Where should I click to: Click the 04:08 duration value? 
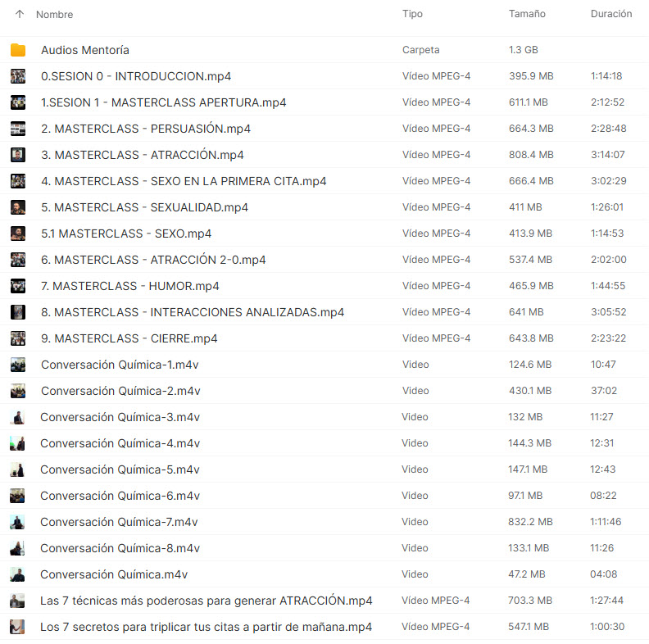coord(603,574)
